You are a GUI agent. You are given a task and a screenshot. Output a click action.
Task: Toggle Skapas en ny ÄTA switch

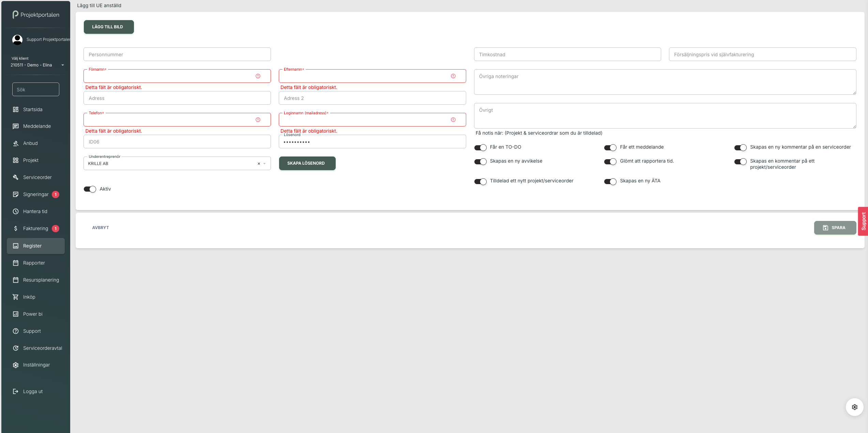tap(610, 181)
